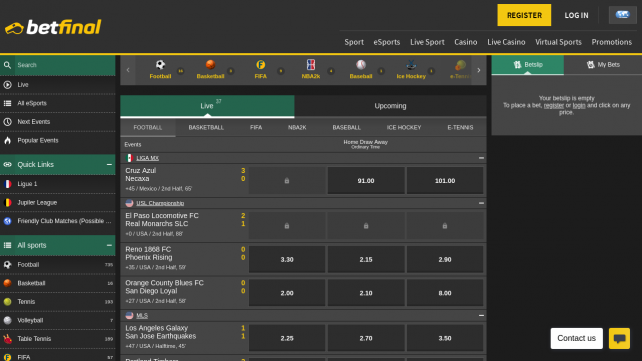This screenshot has height=361, width=642.
Task: Open the My Bets tab
Action: click(x=603, y=65)
